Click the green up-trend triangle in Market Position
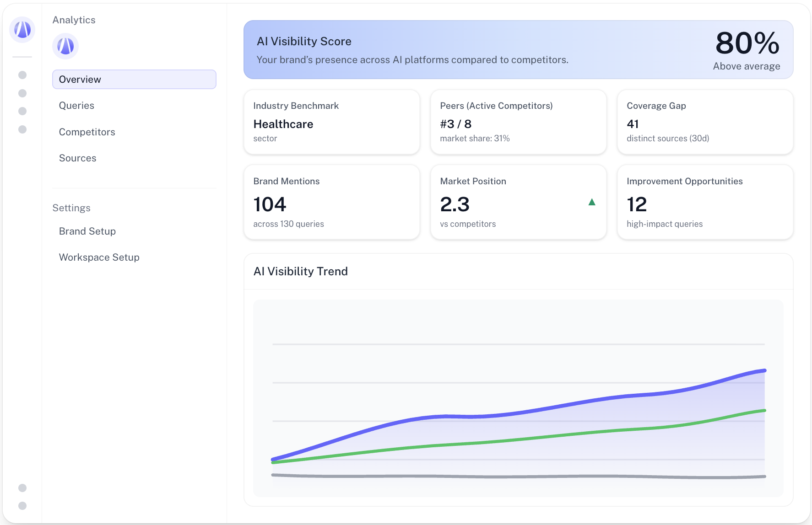Viewport: 812px width, 525px height. pyautogui.click(x=591, y=202)
